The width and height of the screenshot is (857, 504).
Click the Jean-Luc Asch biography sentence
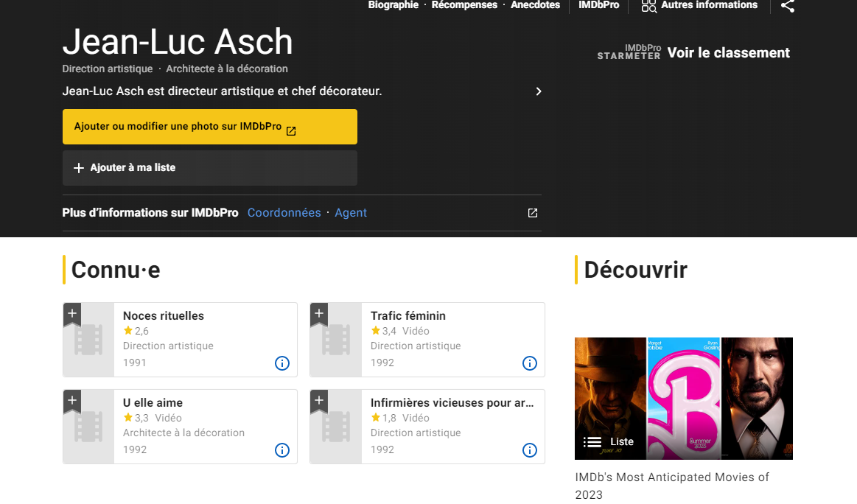(222, 91)
